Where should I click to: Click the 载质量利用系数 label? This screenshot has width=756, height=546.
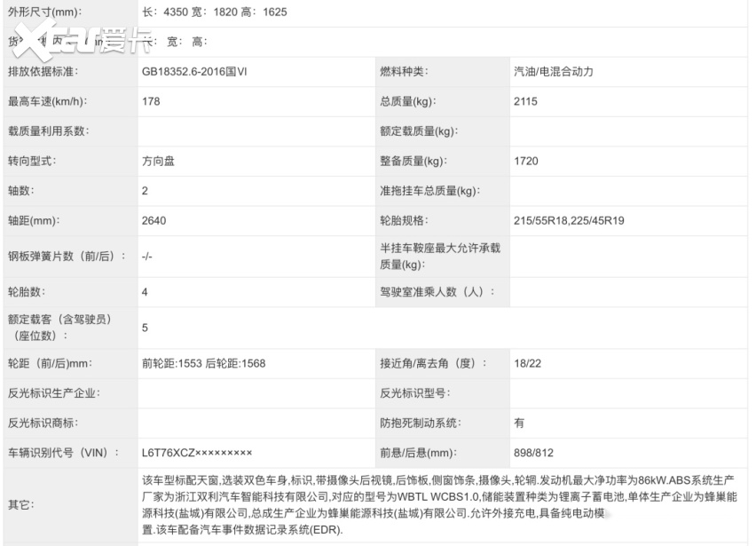click(x=48, y=131)
